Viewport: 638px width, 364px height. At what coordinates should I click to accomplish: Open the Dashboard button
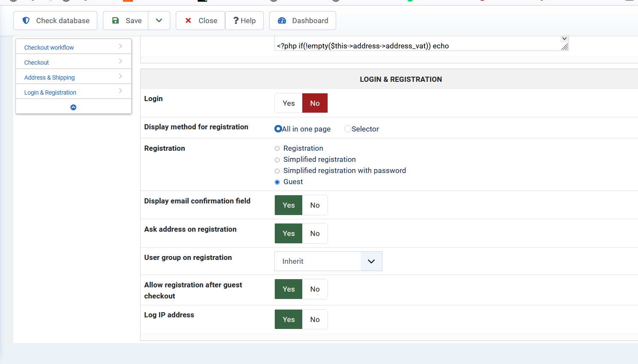pyautogui.click(x=302, y=21)
